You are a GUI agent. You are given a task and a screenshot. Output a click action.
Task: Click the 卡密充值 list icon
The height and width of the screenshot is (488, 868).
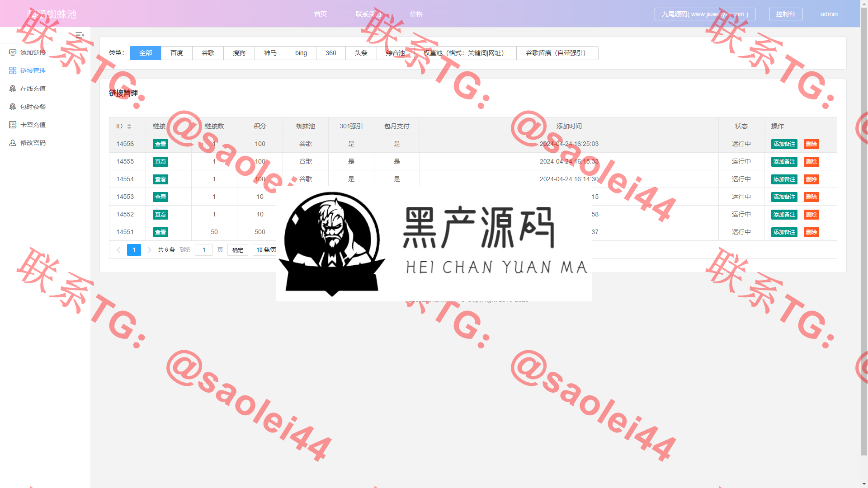13,125
